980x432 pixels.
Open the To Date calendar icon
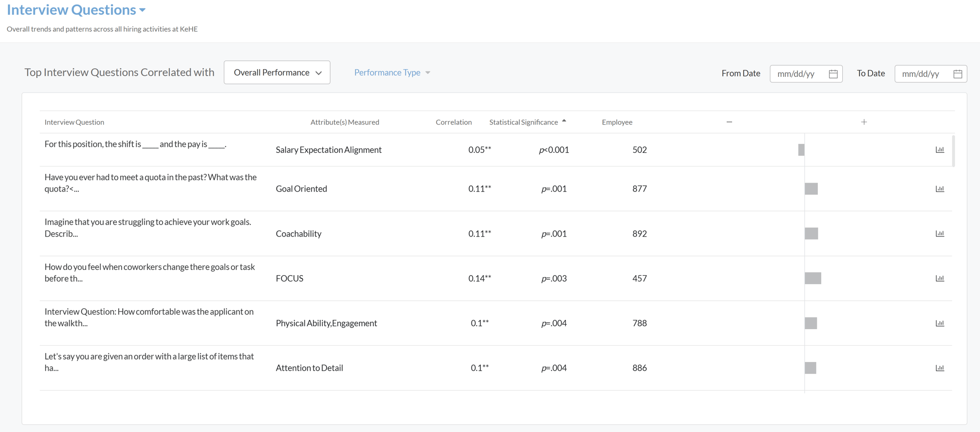(958, 74)
